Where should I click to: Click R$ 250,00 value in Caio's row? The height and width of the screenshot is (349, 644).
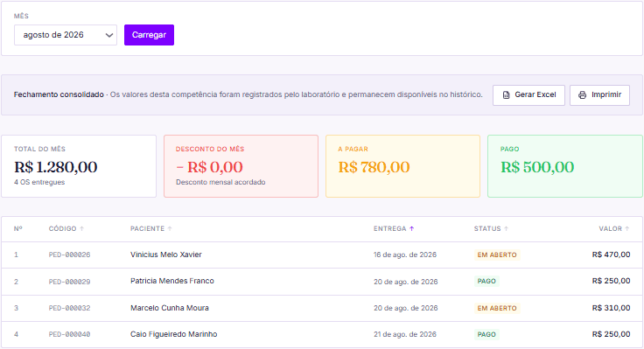pos(611,335)
